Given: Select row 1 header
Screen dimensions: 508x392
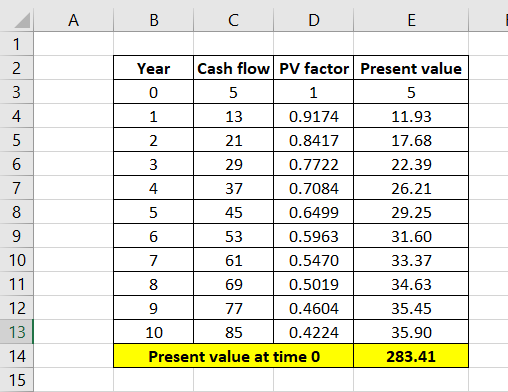Looking at the screenshot, I should (16, 44).
